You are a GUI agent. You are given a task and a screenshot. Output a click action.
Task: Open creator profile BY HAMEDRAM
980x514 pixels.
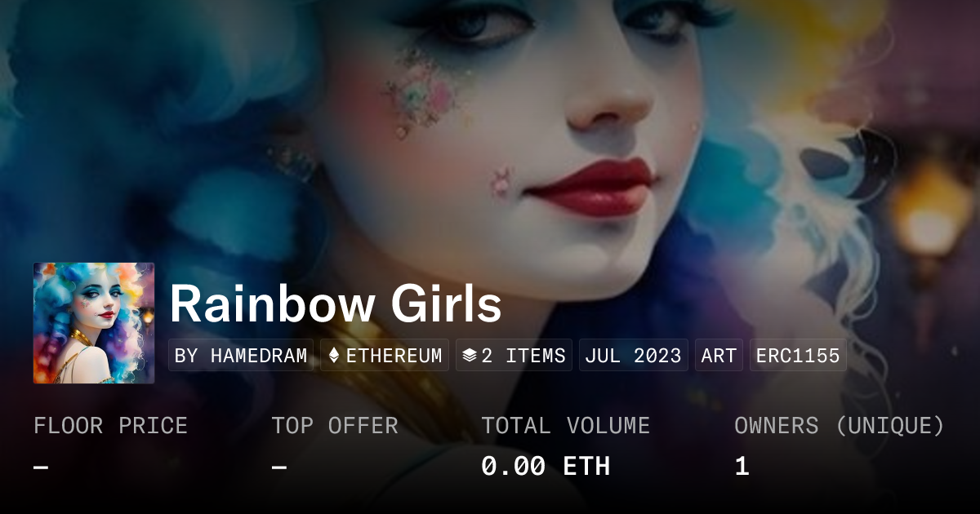pyautogui.click(x=241, y=356)
